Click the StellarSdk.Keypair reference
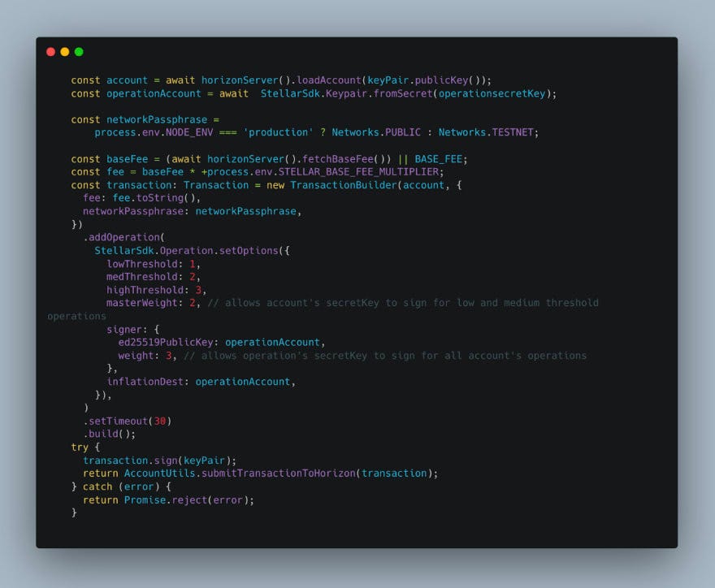The height and width of the screenshot is (588, 715). coord(314,93)
